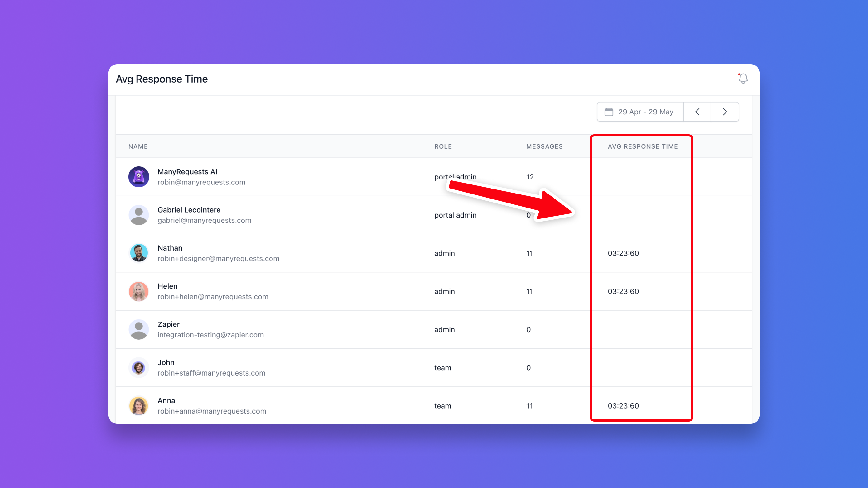
Task: Select email gabriel@manyrequests.com
Action: tap(205, 220)
